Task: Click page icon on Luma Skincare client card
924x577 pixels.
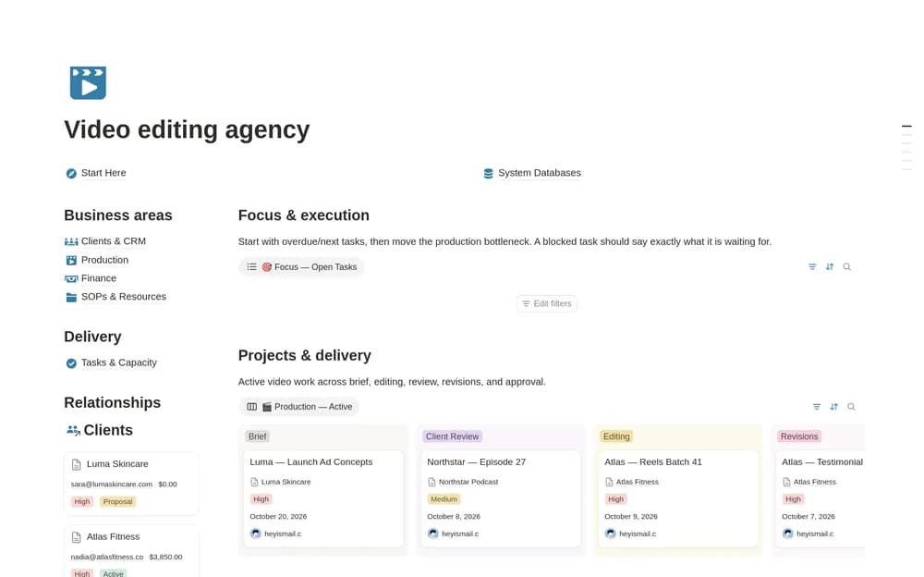Action: (x=76, y=465)
